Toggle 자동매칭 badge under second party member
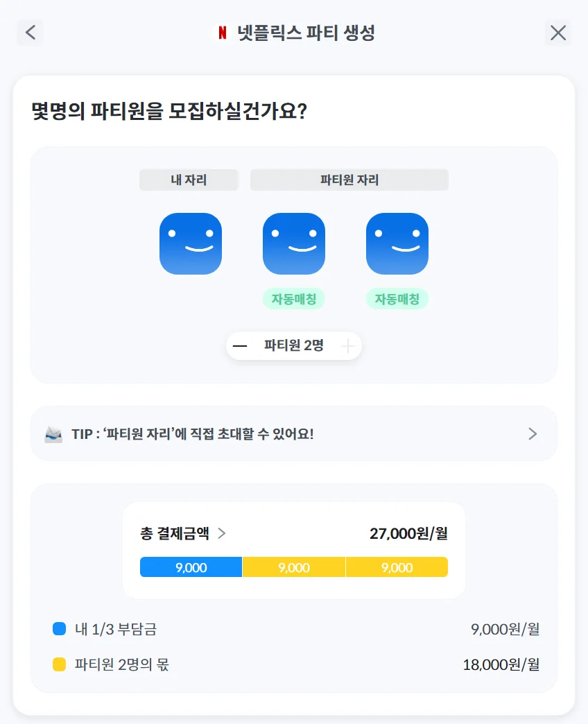Screen dimensions: 588x724 pos(397,297)
